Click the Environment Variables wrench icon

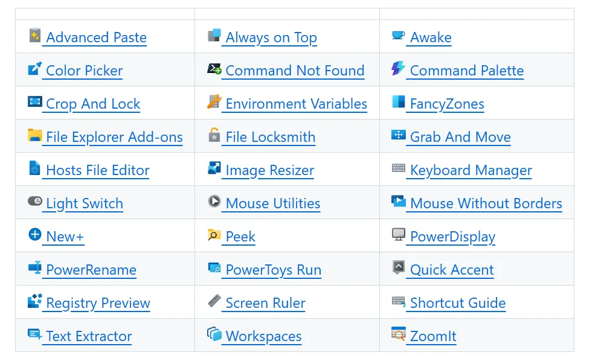(214, 102)
